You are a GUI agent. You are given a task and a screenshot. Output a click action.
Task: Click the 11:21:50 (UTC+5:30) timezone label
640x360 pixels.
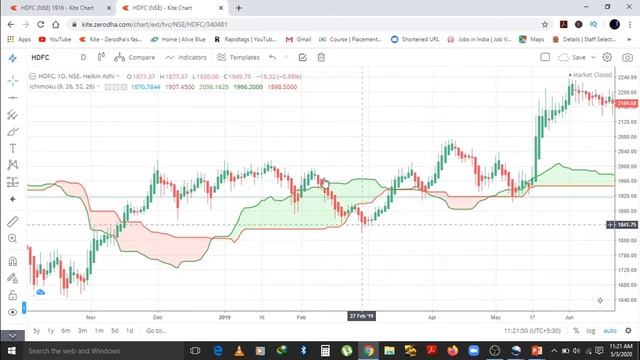532,331
